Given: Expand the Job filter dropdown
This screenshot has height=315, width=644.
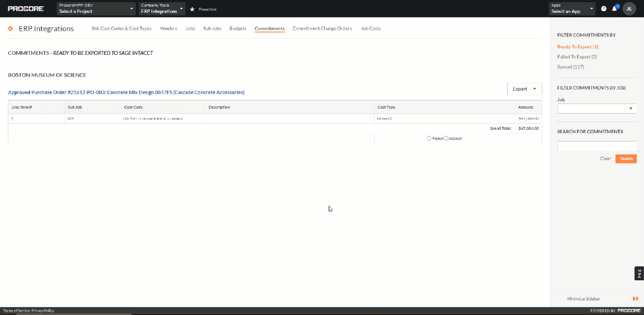Looking at the screenshot, I should pyautogui.click(x=597, y=109).
